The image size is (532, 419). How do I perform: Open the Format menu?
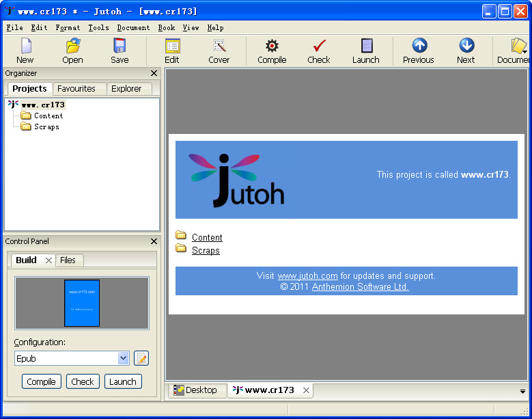click(68, 27)
